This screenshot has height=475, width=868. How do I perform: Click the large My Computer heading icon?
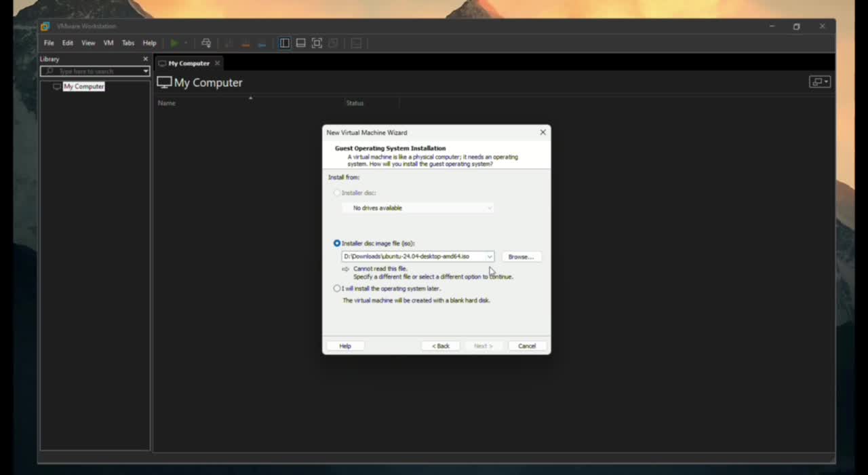164,83
